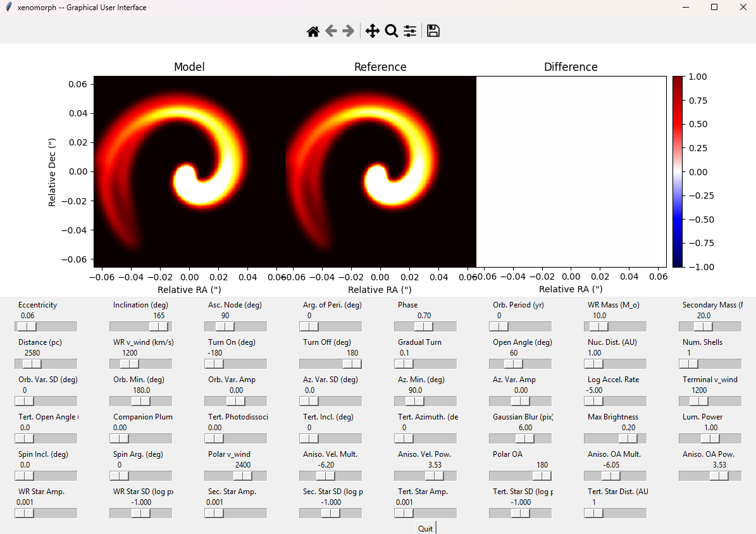This screenshot has height=534, width=756.
Task: Adjust the Phase slider
Action: [x=425, y=326]
